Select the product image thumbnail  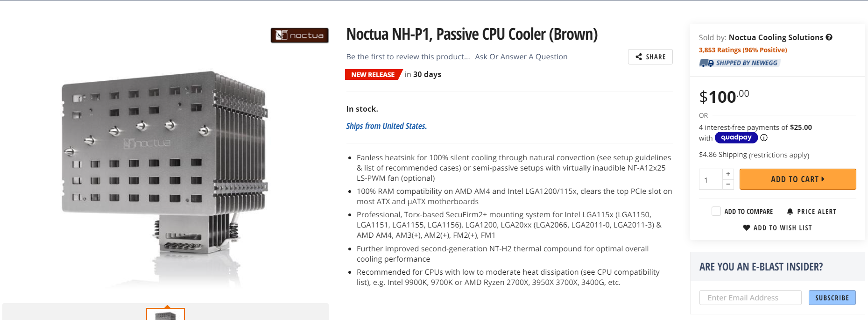[x=165, y=315]
